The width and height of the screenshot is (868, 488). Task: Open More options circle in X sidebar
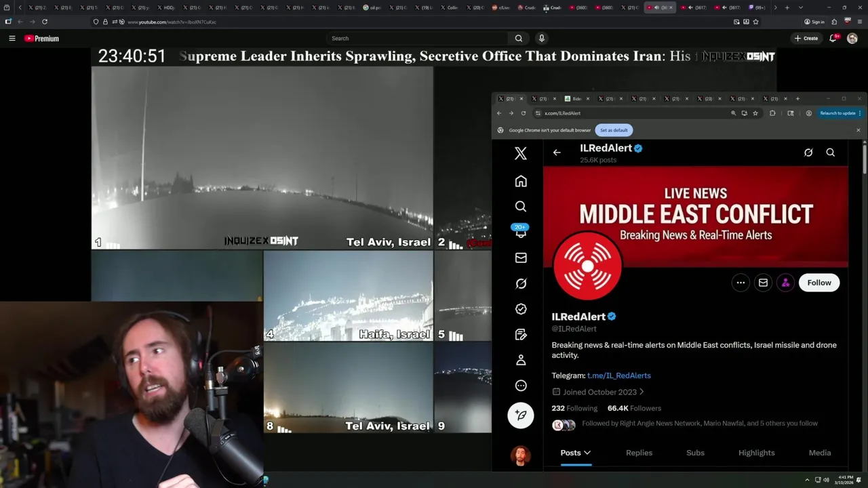(x=521, y=386)
